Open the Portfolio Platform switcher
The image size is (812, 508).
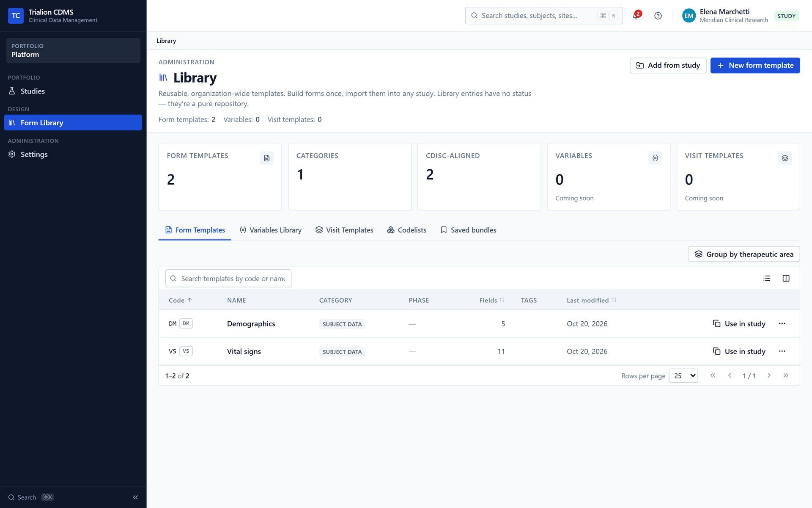pyautogui.click(x=73, y=50)
